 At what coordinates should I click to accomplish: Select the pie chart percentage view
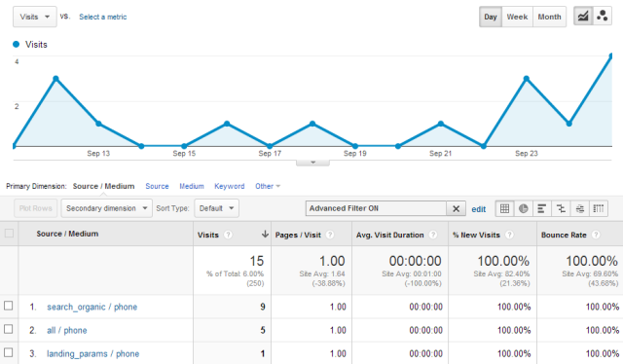click(524, 208)
